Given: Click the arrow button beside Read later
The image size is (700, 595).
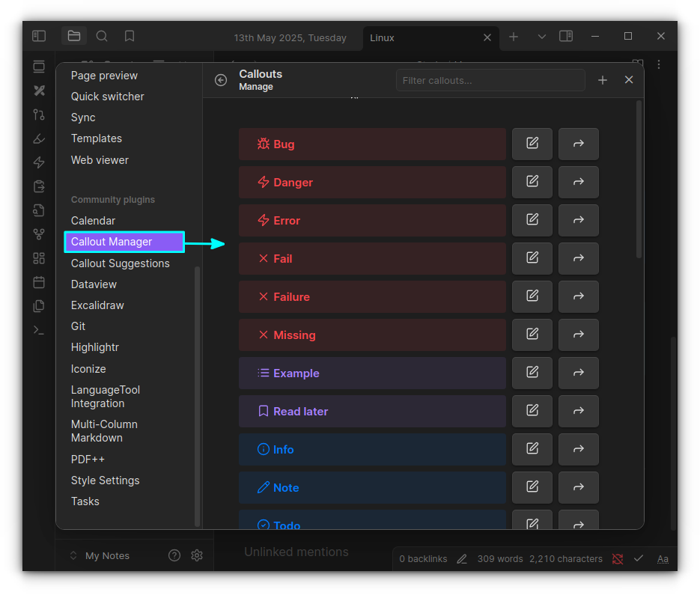Looking at the screenshot, I should click(x=578, y=411).
